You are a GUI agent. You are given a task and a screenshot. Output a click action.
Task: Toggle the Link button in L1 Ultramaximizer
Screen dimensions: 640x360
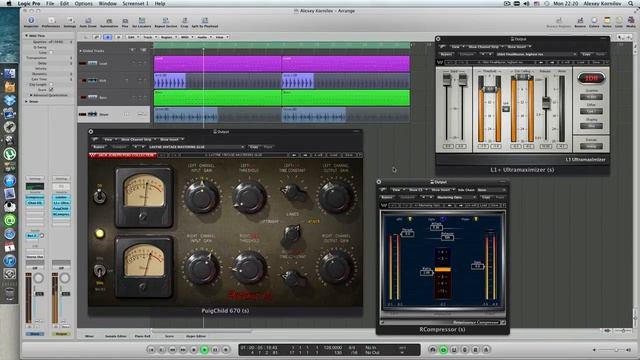[x=506, y=109]
